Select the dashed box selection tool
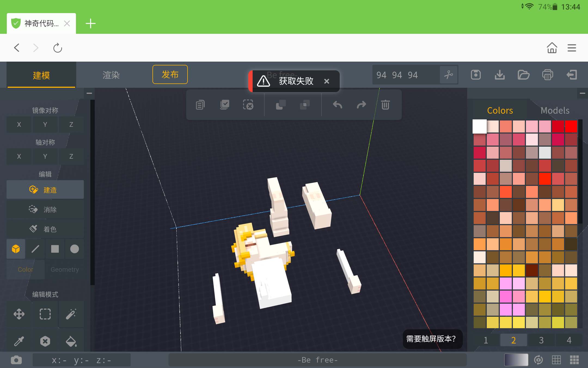Image resolution: width=588 pixels, height=368 pixels. pyautogui.click(x=45, y=314)
